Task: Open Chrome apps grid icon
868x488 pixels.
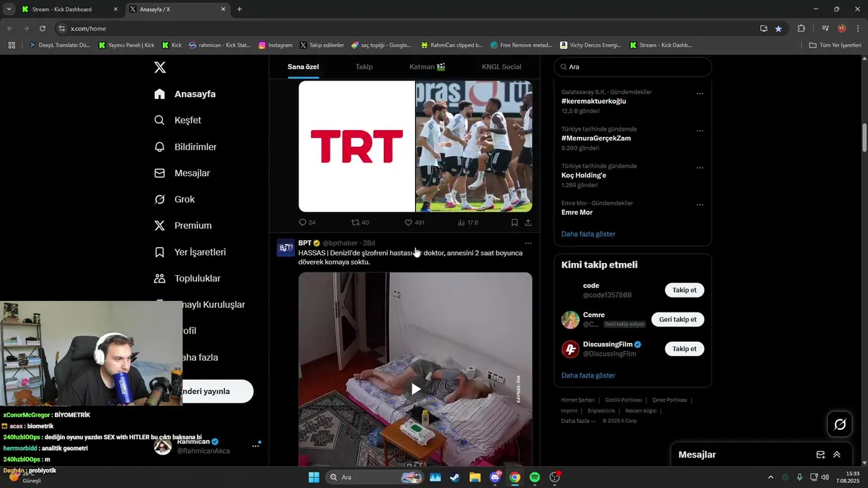Action: tap(12, 45)
